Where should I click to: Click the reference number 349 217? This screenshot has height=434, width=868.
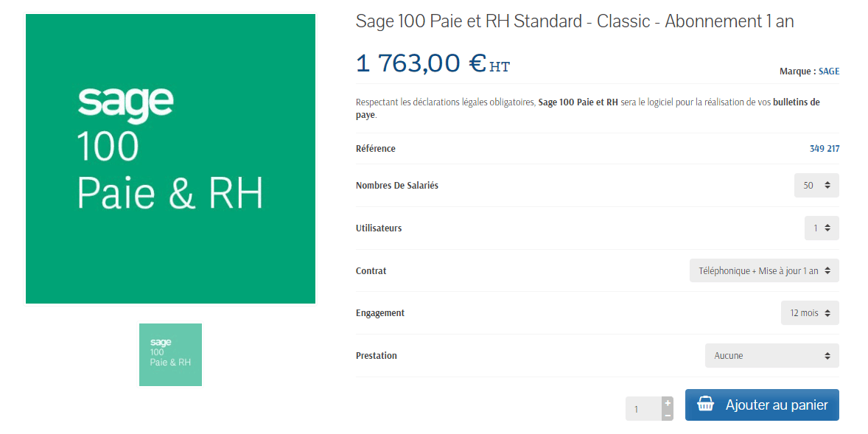825,149
